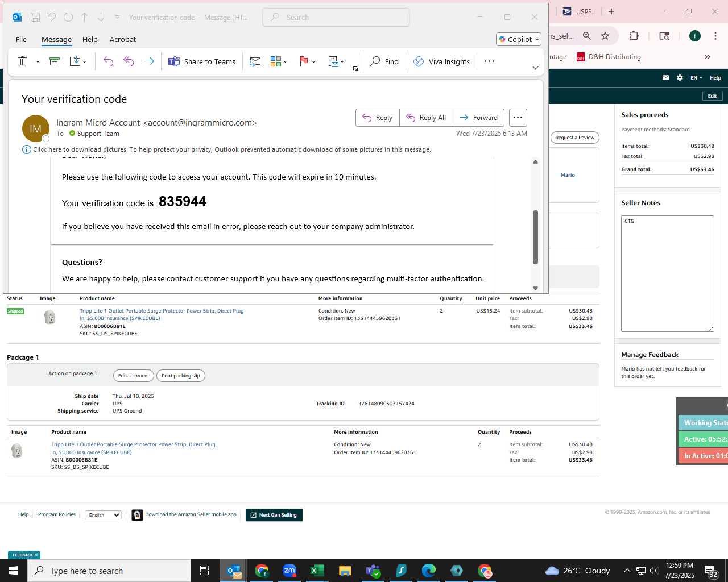Click Reply All in the message header
Image resolution: width=728 pixels, height=582 pixels.
(x=426, y=118)
